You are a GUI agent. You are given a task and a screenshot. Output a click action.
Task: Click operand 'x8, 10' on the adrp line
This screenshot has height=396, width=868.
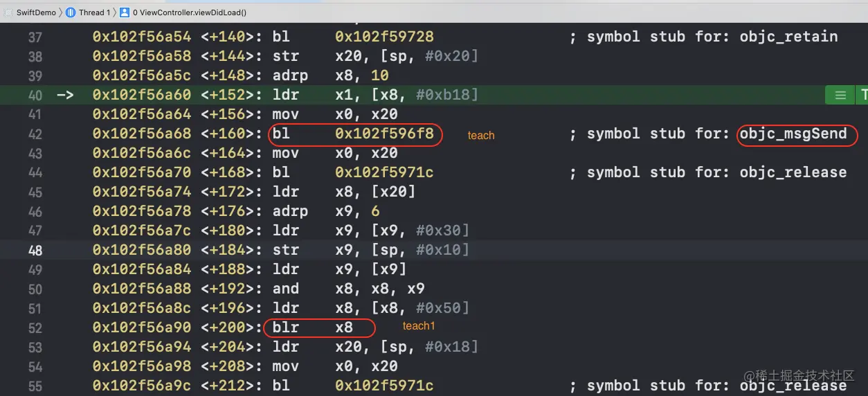pos(362,75)
